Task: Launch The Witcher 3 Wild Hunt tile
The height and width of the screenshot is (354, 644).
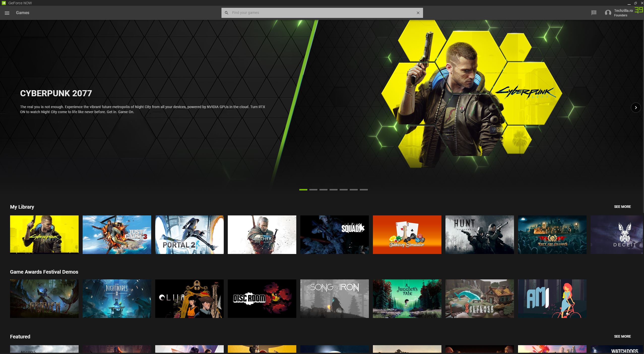Action: pyautogui.click(x=262, y=235)
